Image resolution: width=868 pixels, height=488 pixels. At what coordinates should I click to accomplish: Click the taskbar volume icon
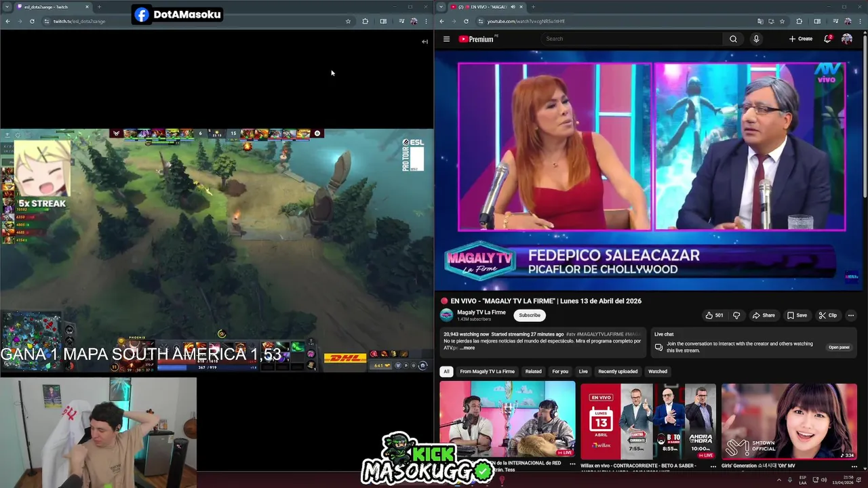click(x=824, y=480)
